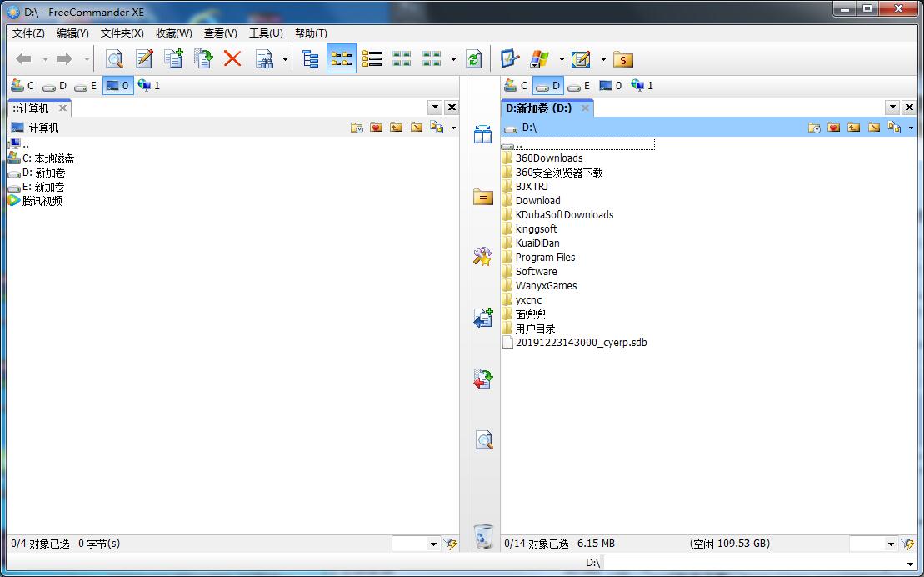The image size is (924, 577).
Task: Switch to D:新加卷 (D:) tab
Action: coord(538,108)
